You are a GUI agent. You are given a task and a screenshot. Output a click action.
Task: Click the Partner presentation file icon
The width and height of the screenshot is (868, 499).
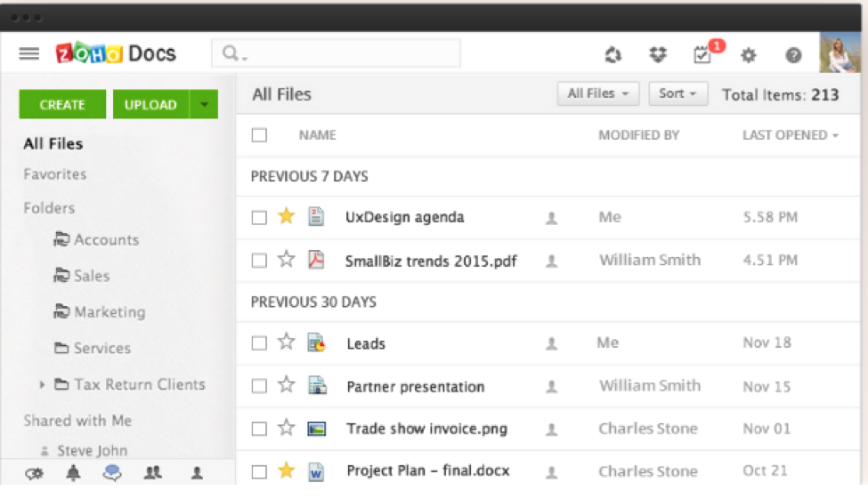pos(317,385)
